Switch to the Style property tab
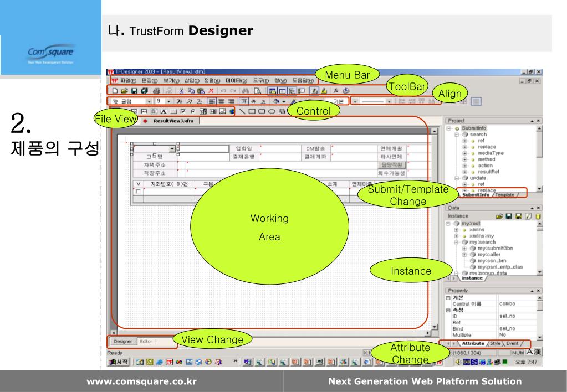The image size is (567, 392). point(495,344)
